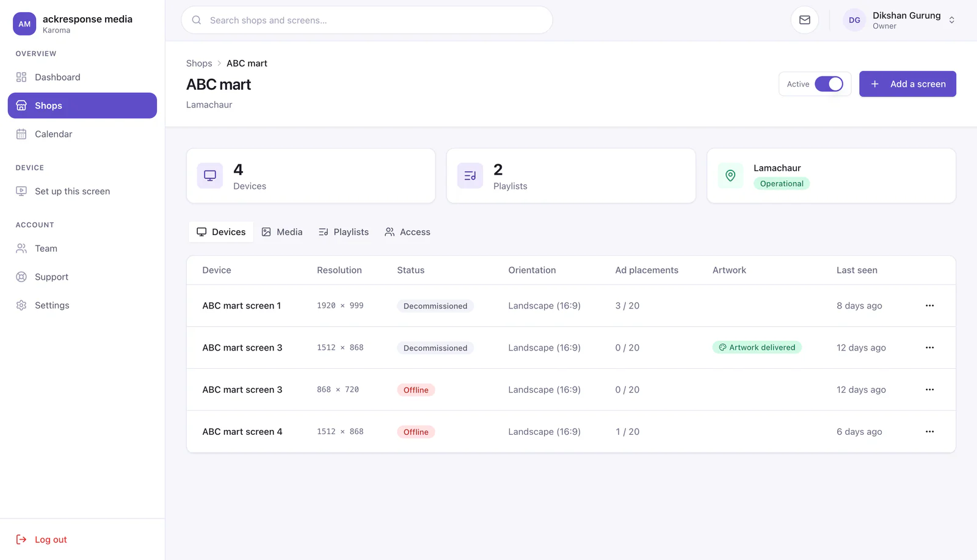Click the DG user avatar
The height and width of the screenshot is (560, 977).
click(x=854, y=20)
